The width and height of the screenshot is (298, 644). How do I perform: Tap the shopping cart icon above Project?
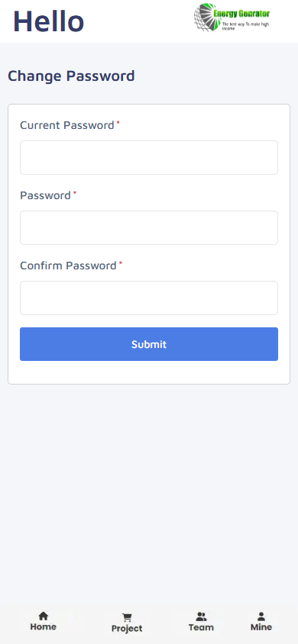tap(127, 617)
